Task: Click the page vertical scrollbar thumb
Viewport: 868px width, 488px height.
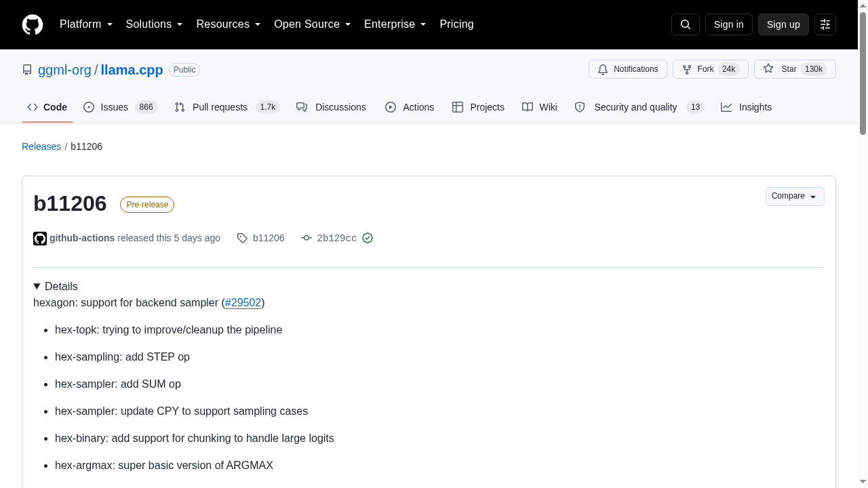Action: point(863,73)
